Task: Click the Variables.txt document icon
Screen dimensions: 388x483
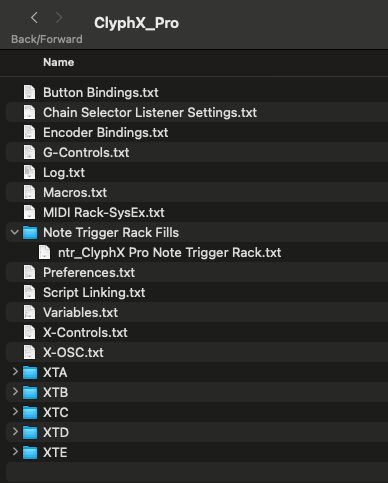Action: (x=29, y=312)
